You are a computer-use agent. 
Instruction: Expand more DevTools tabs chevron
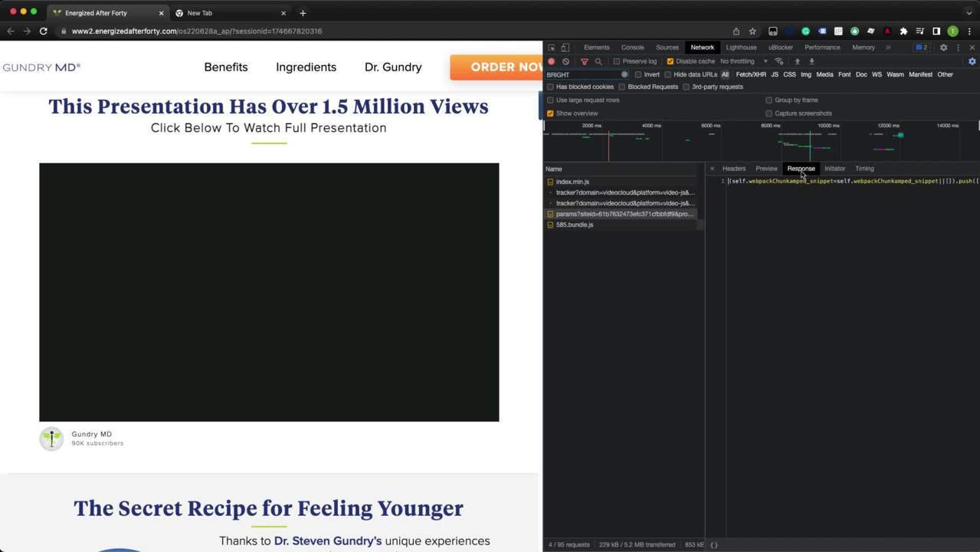pos(888,48)
